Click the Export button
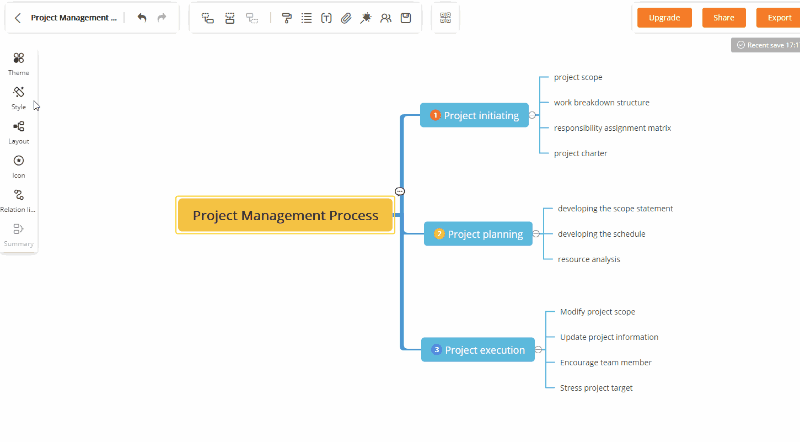The image size is (800, 442). pyautogui.click(x=778, y=18)
